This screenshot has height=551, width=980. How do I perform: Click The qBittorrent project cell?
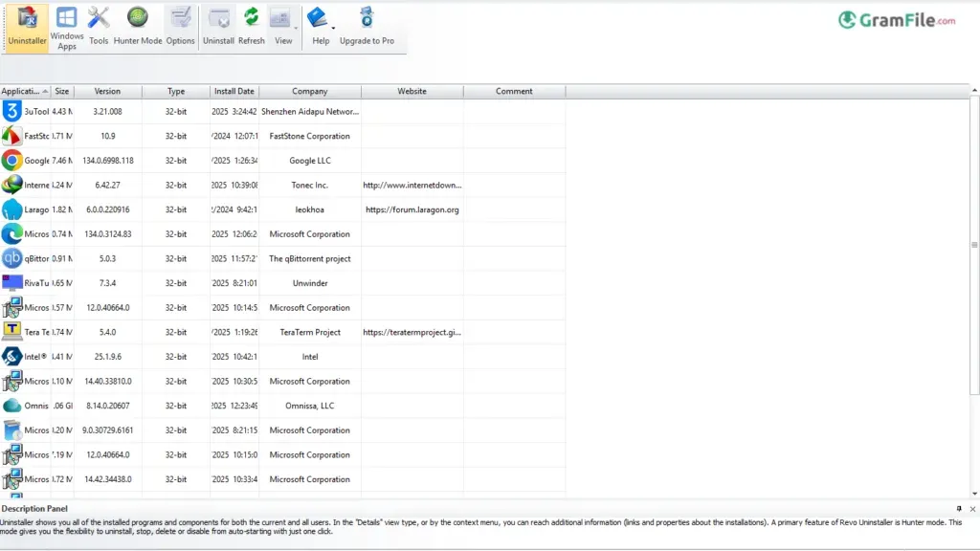coord(310,258)
